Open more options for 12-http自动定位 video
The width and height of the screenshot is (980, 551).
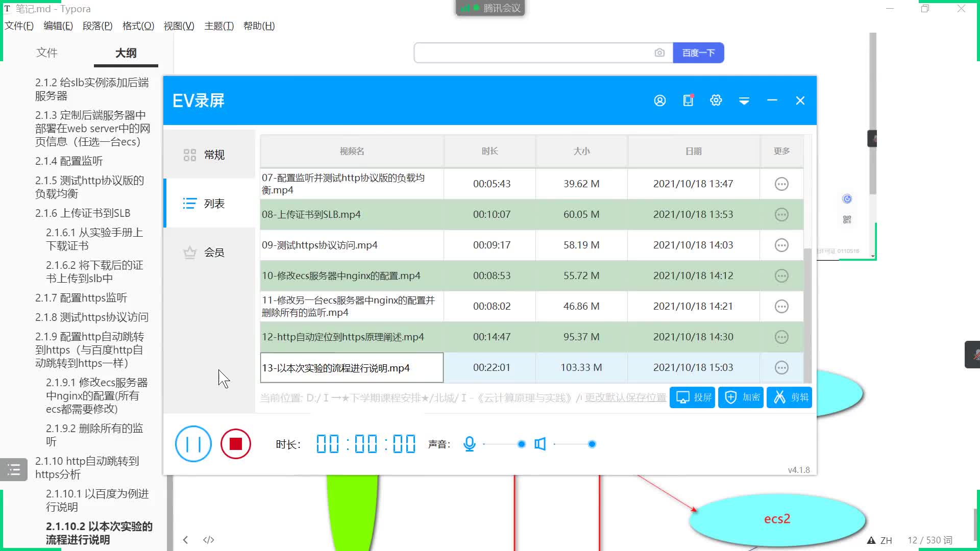781,337
